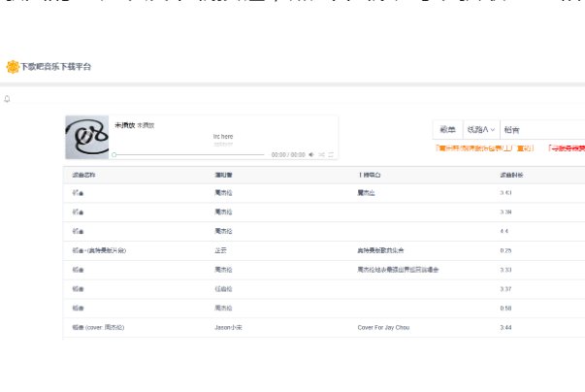
Task: Open the Cover For Jay Chou album
Action: [x=383, y=328]
